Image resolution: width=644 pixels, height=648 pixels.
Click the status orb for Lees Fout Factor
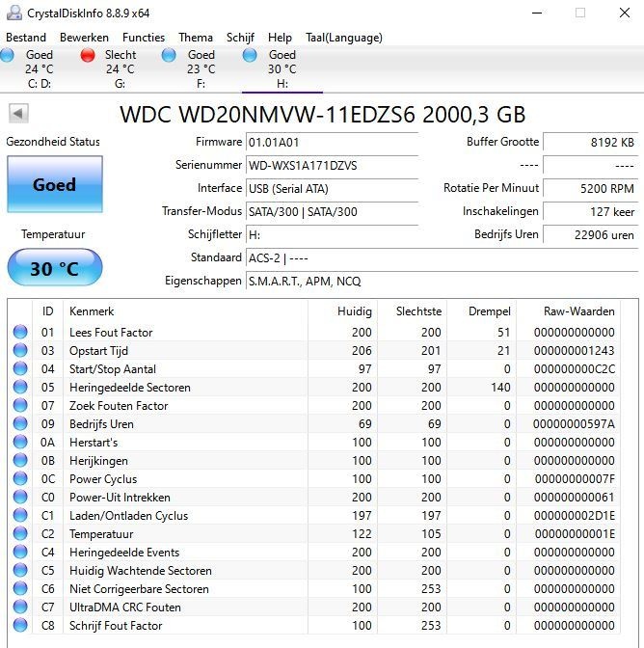pyautogui.click(x=20, y=332)
